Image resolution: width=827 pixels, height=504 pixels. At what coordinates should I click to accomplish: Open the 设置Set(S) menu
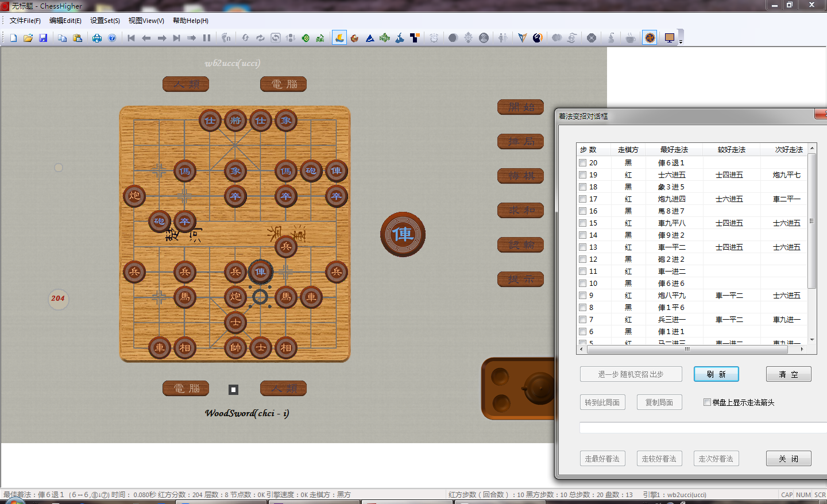pos(105,21)
